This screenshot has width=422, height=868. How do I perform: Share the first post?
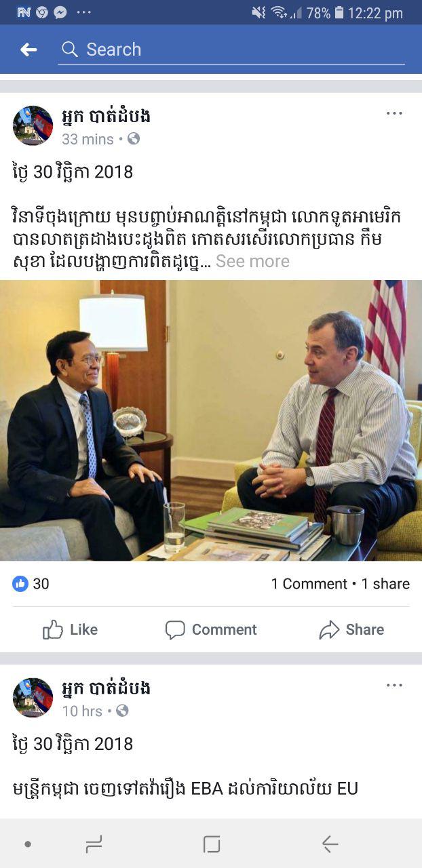coord(351,630)
